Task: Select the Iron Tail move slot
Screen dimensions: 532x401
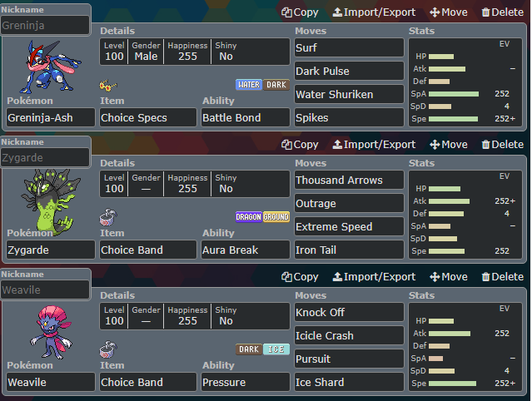Action: (349, 250)
